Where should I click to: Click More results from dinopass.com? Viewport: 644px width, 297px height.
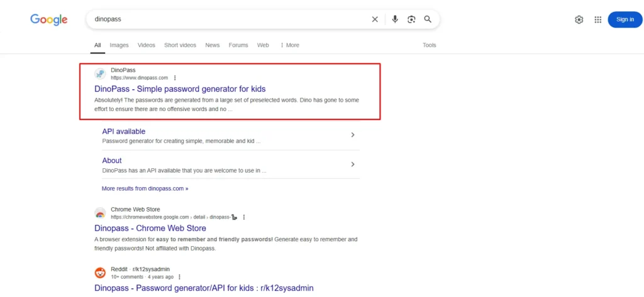[145, 189]
